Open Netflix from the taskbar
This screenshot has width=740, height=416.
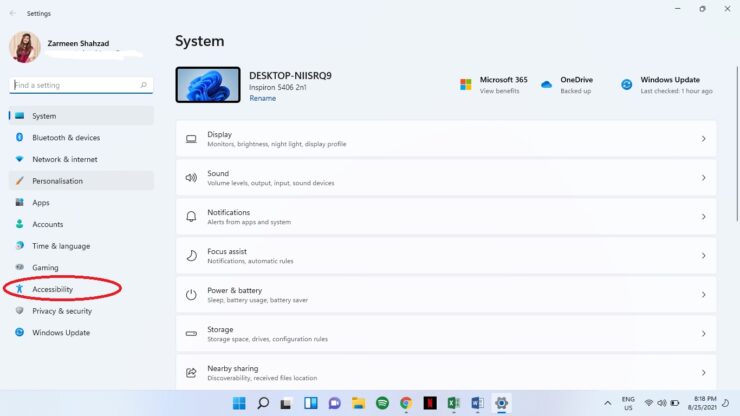point(430,403)
